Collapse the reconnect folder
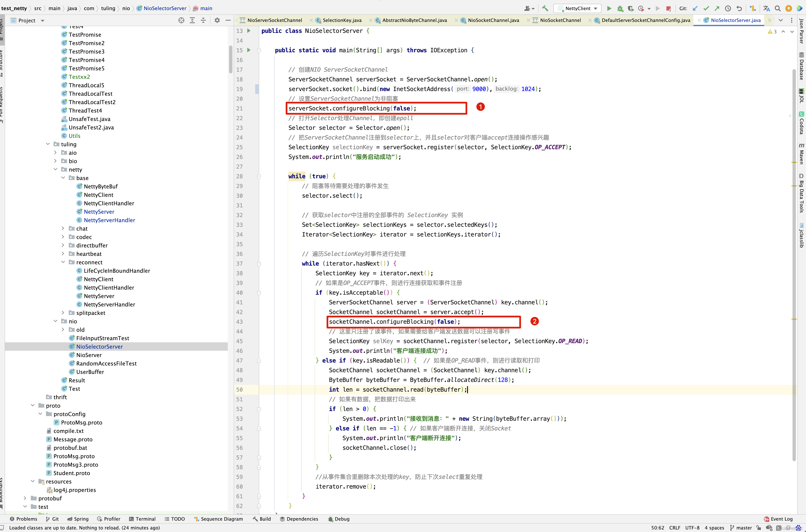The height and width of the screenshot is (532, 806). coord(63,262)
